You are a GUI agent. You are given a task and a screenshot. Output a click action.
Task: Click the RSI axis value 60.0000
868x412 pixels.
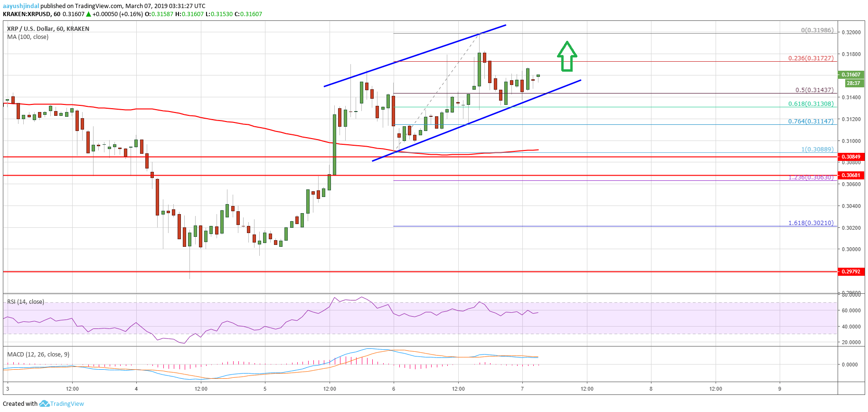851,310
